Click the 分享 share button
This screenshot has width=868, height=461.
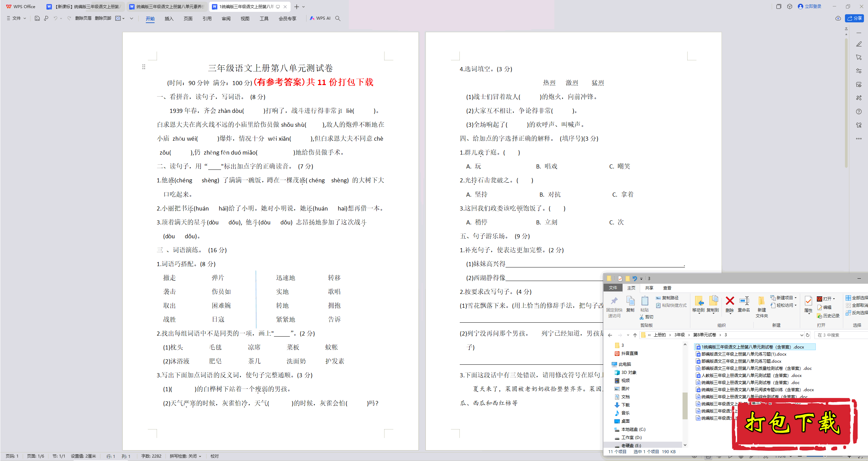(x=854, y=18)
